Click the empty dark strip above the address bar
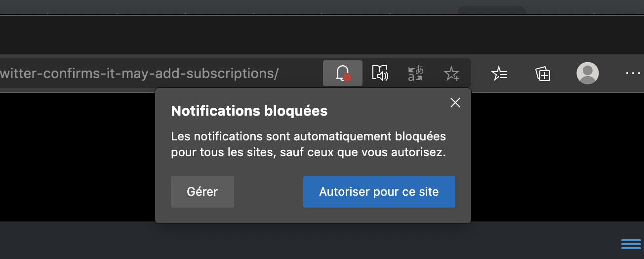644x259 pixels. pos(247,36)
